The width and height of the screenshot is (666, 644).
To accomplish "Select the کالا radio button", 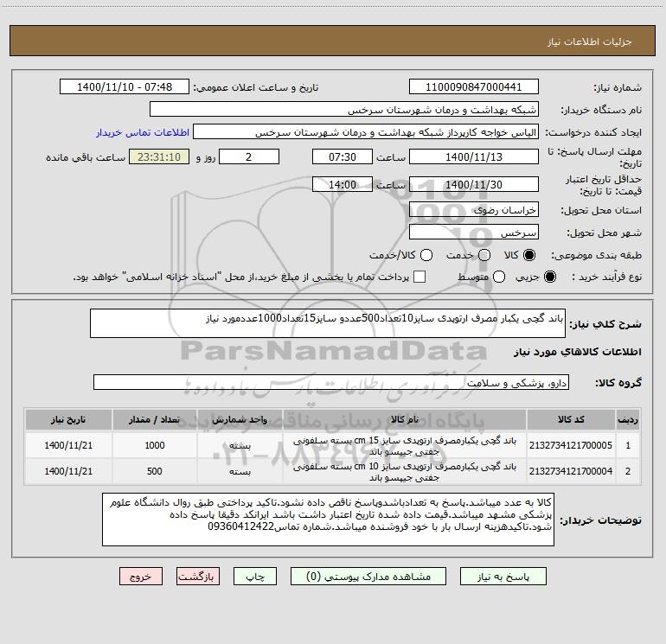I will [529, 255].
